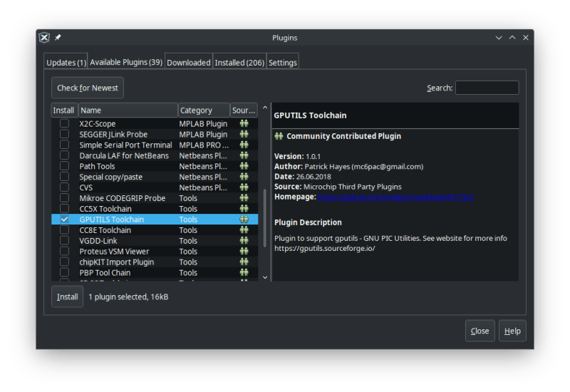This screenshot has height=392, width=570.
Task: Click the source icon in Path Tools row
Action: [x=244, y=166]
